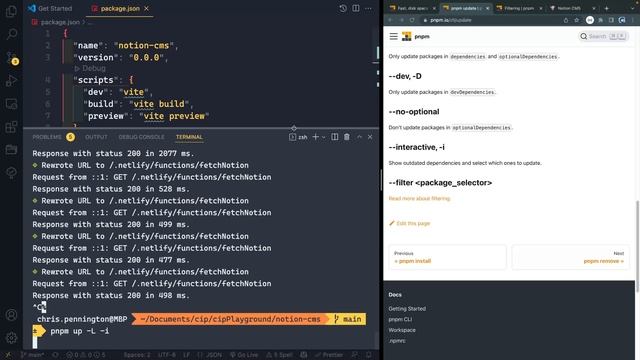640x360 pixels.
Task: Switch to the 'Fast, disk space' browser tab
Action: click(412, 8)
